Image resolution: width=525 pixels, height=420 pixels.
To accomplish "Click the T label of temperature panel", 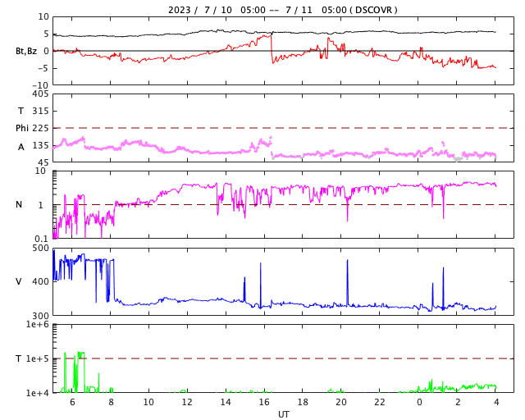I will [x=18, y=358].
